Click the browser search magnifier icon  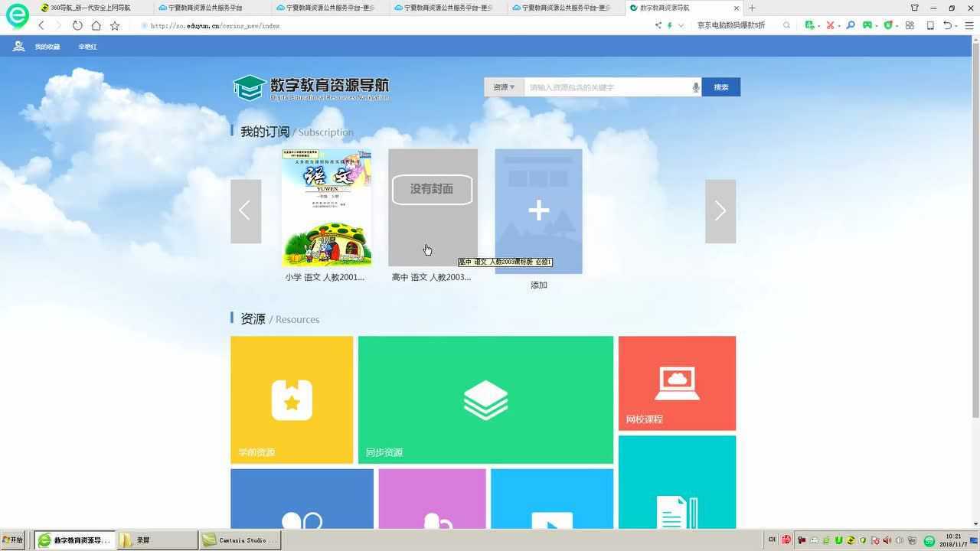coord(786,25)
